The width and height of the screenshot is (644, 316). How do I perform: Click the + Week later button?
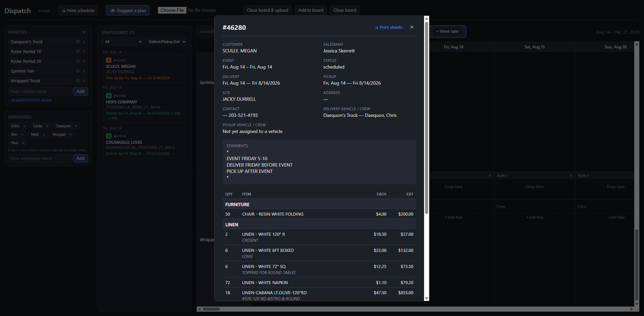click(x=448, y=32)
